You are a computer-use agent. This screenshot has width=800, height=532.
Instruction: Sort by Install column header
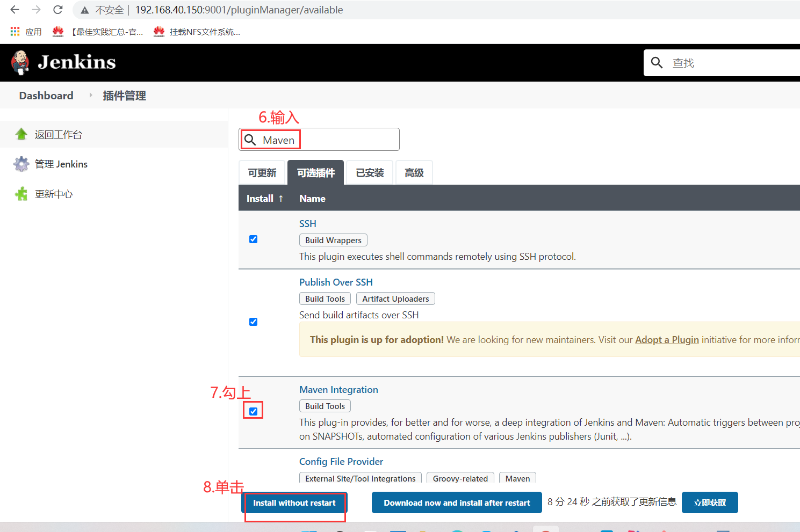coord(265,198)
